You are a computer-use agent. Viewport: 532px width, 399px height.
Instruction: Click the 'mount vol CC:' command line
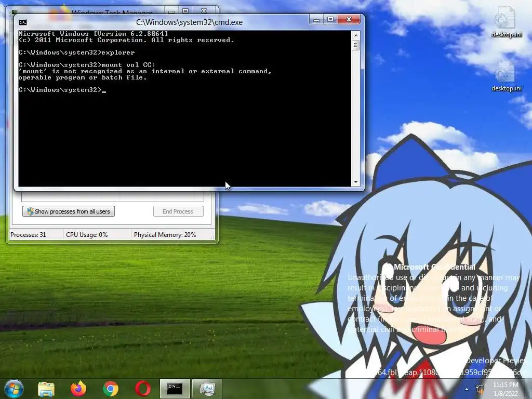pyautogui.click(x=87, y=65)
